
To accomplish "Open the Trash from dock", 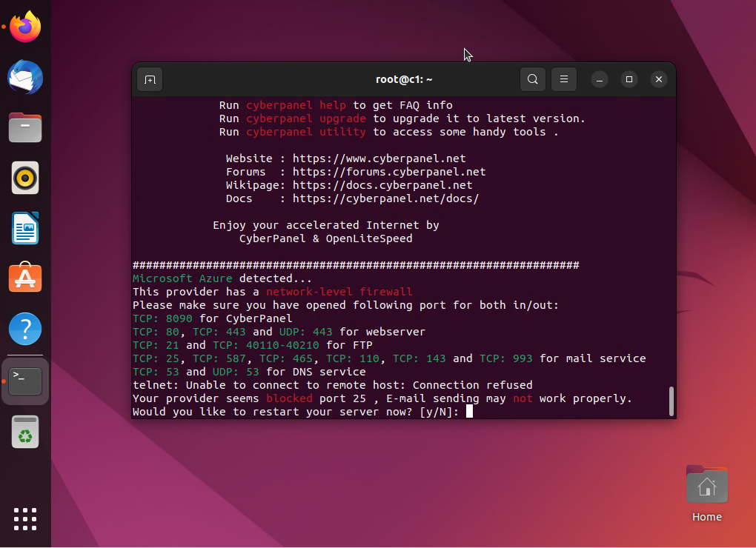I will click(x=25, y=432).
